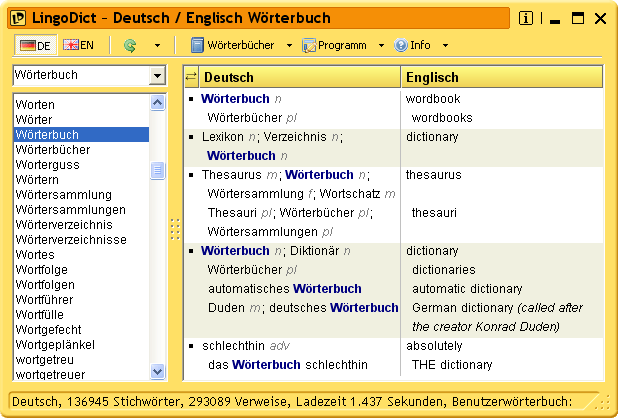Click the word list scrollbar thumb

(158, 171)
